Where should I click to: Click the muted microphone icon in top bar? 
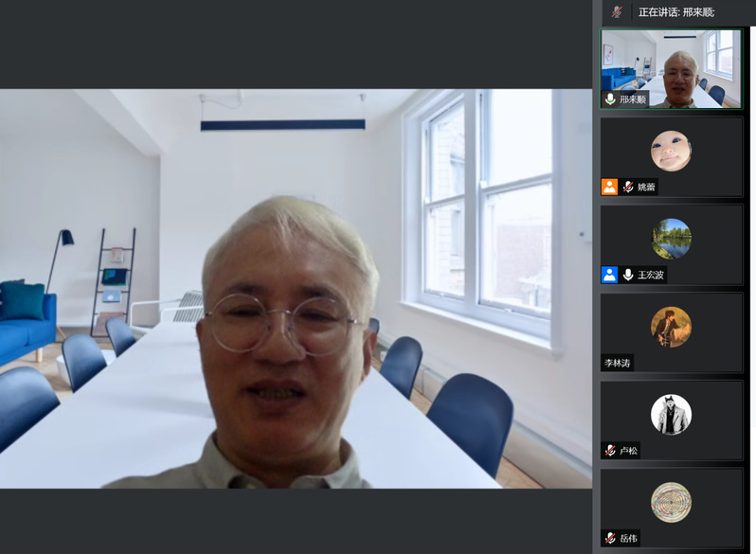[x=617, y=11]
